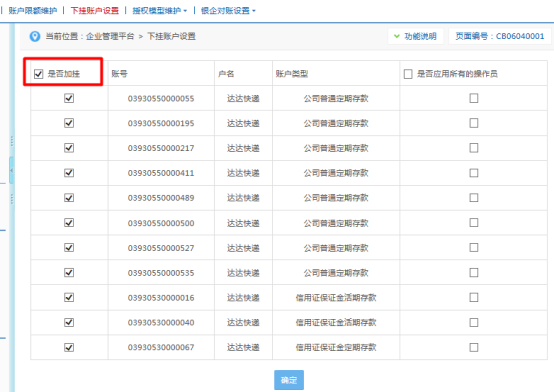
Task: Uncheck 加挂 for account 03930550000489
Action: pos(69,198)
